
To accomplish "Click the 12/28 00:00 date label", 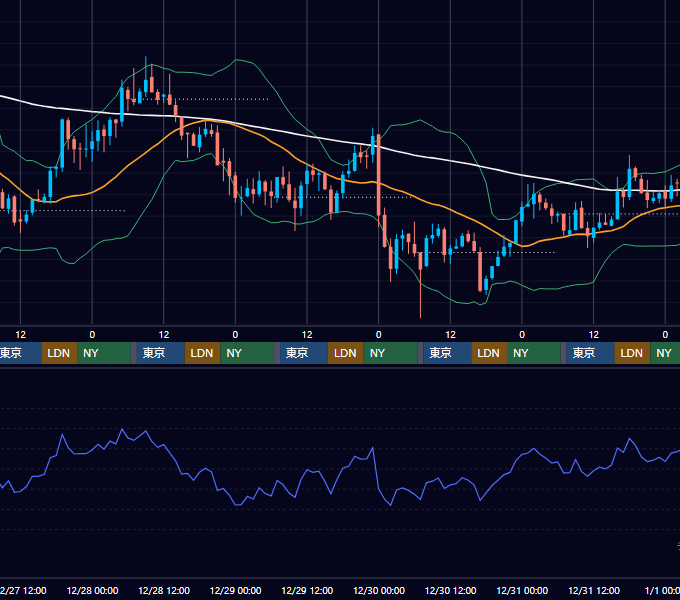I will [x=92, y=590].
